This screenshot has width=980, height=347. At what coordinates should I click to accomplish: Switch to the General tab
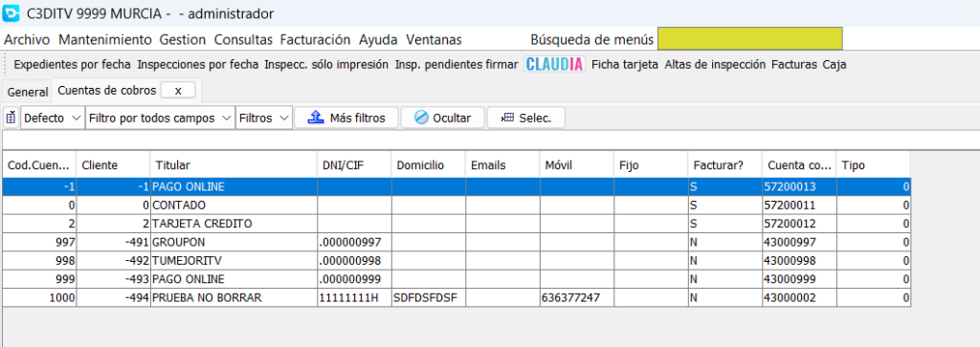[28, 92]
